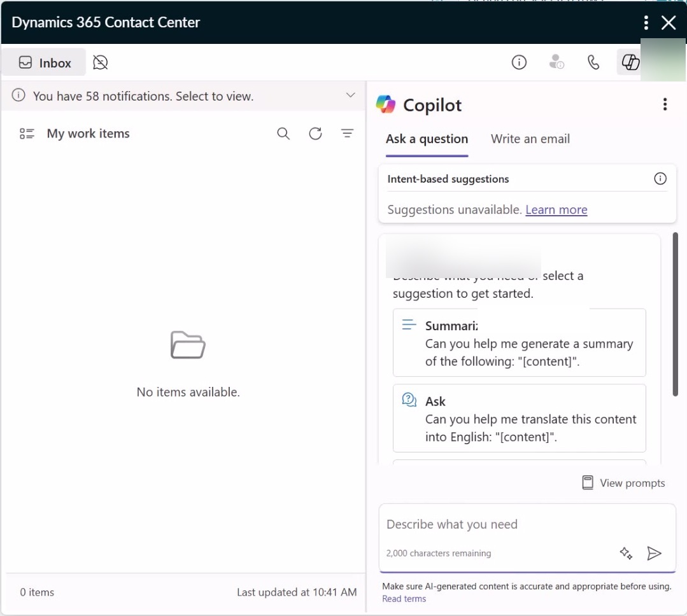Follow the Learn more link
This screenshot has width=687, height=616.
click(556, 210)
